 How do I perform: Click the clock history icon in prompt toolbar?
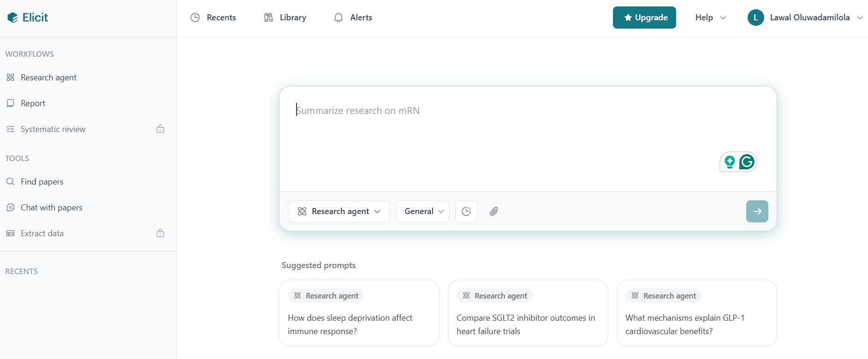(466, 211)
